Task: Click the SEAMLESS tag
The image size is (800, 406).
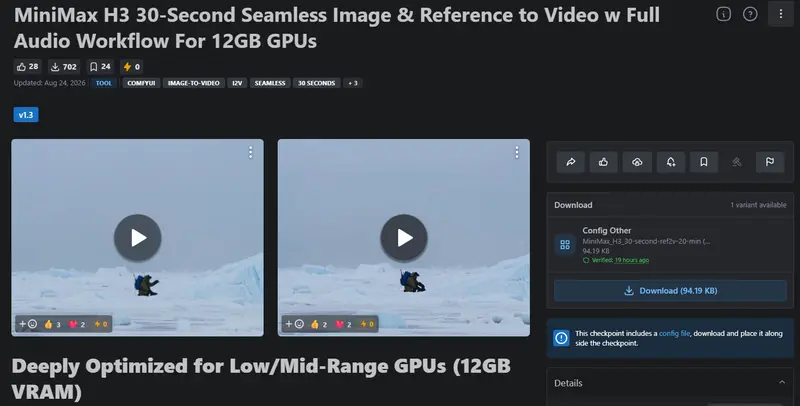Action: click(x=270, y=83)
